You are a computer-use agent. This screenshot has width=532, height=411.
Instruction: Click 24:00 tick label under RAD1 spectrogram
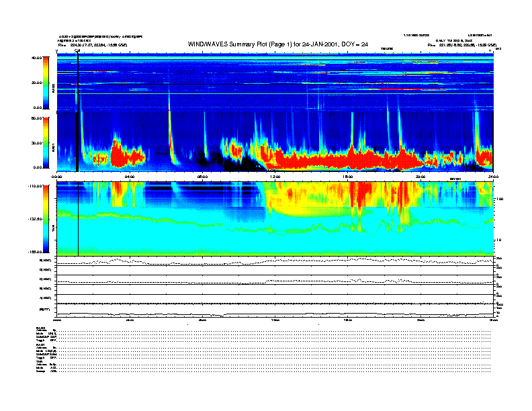tap(493, 177)
